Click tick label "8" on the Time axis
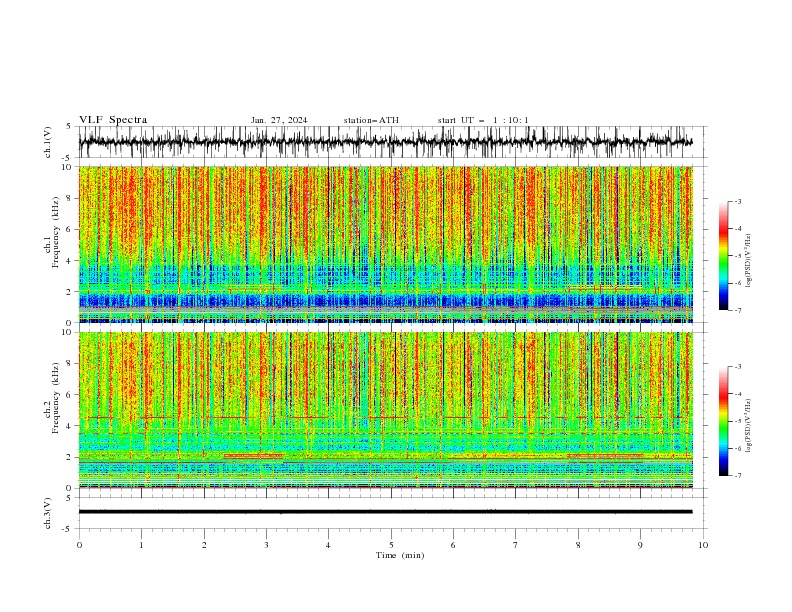 578,545
